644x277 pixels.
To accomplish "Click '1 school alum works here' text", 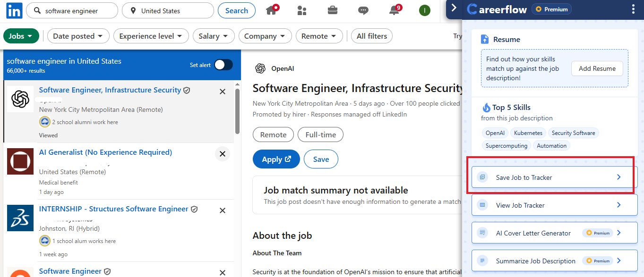I will pos(84,241).
